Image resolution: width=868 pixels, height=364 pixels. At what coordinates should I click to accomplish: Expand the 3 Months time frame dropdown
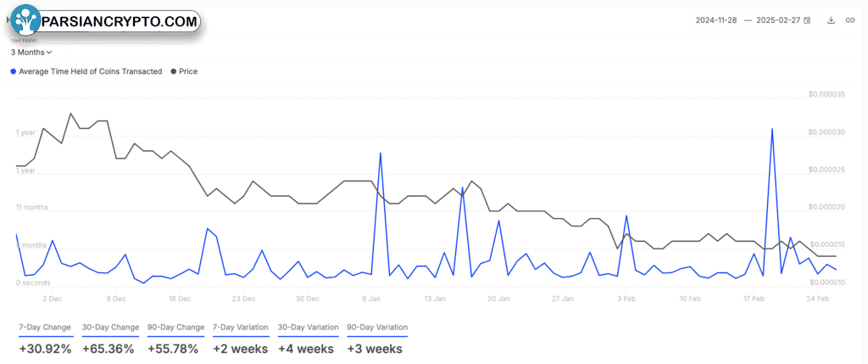(x=31, y=52)
